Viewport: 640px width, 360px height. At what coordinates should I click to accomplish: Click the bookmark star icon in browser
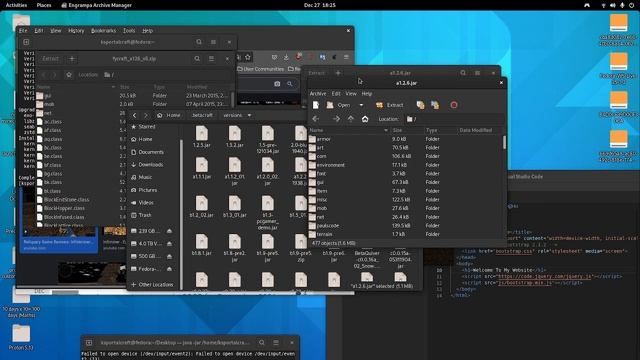pyautogui.click(x=248, y=57)
